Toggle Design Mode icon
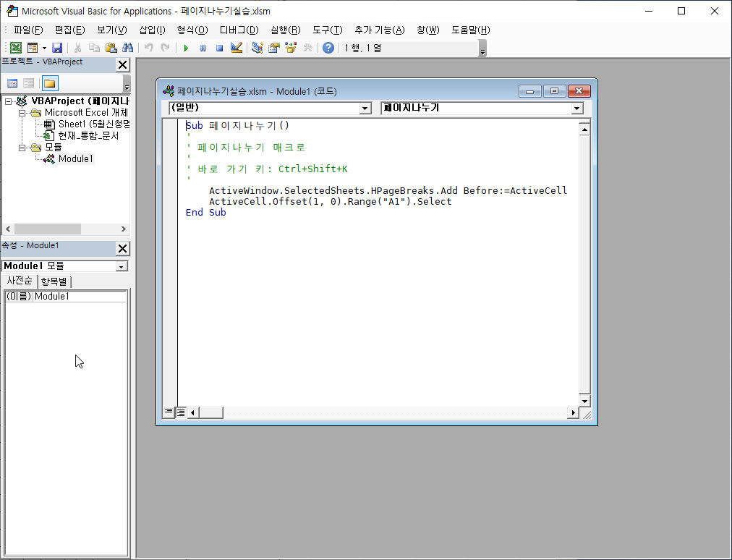This screenshot has height=560, width=732. pos(237,48)
